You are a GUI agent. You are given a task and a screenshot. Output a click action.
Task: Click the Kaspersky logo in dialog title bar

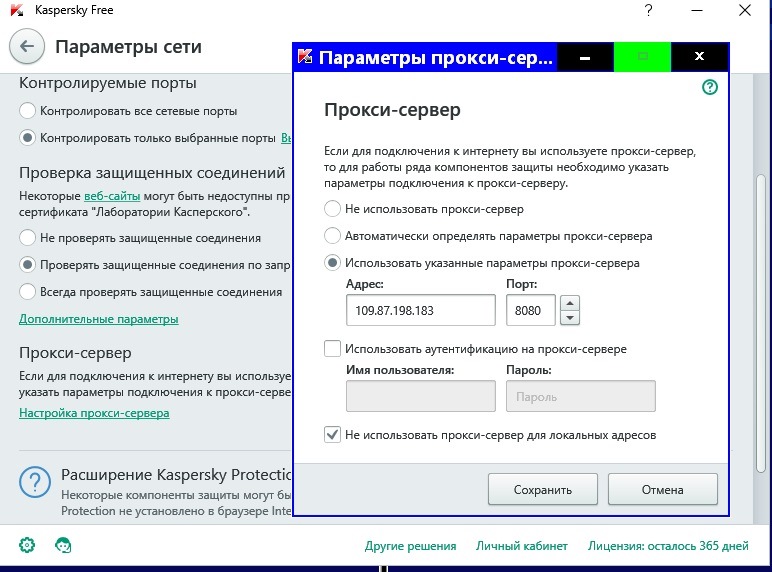(305, 57)
